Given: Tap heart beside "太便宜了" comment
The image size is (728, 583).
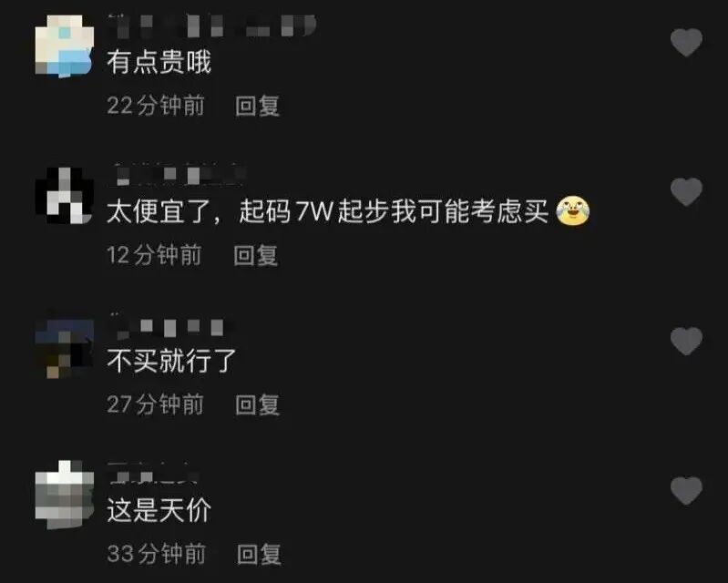Looking at the screenshot, I should 686,191.
